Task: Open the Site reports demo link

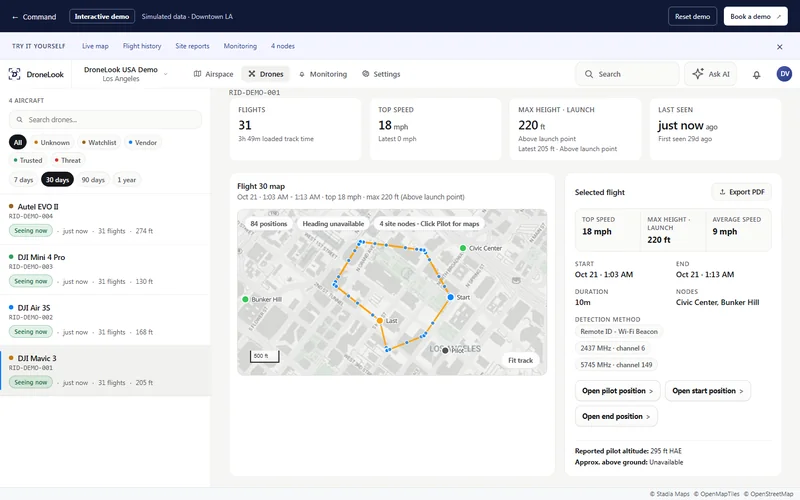Action: [x=192, y=46]
